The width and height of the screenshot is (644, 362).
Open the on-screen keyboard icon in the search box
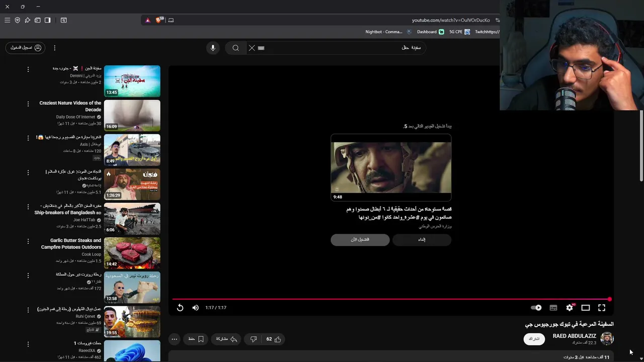[261, 48]
